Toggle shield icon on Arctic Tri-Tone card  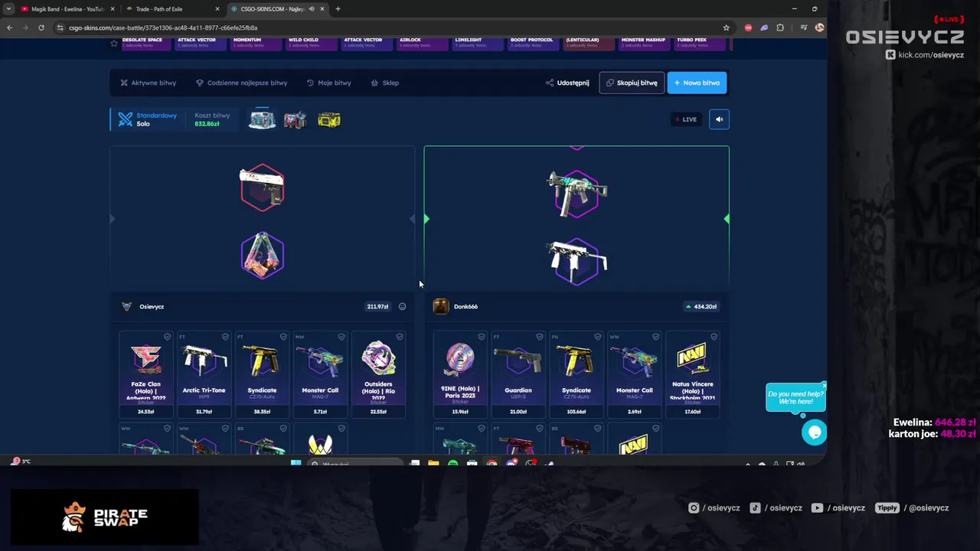point(225,337)
